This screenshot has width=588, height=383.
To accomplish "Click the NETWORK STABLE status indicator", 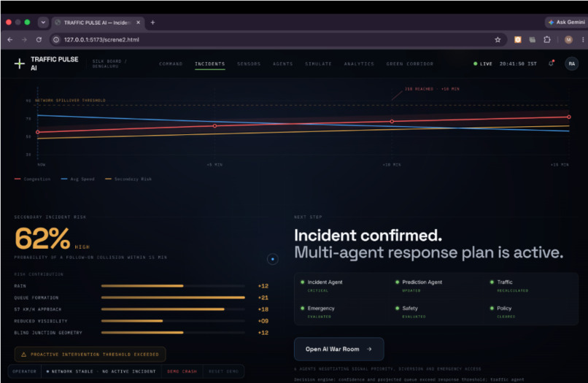I will [x=101, y=371].
